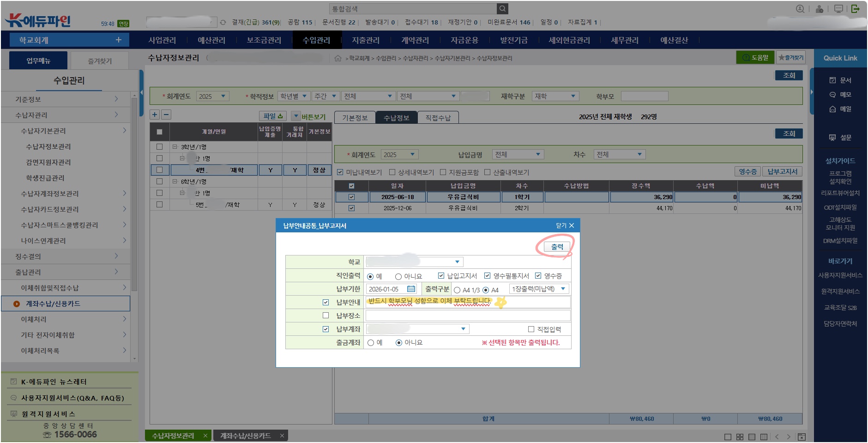This screenshot has width=868, height=443.
Task: Select 감면지원자관리 in the left menu
Action: [48, 162]
